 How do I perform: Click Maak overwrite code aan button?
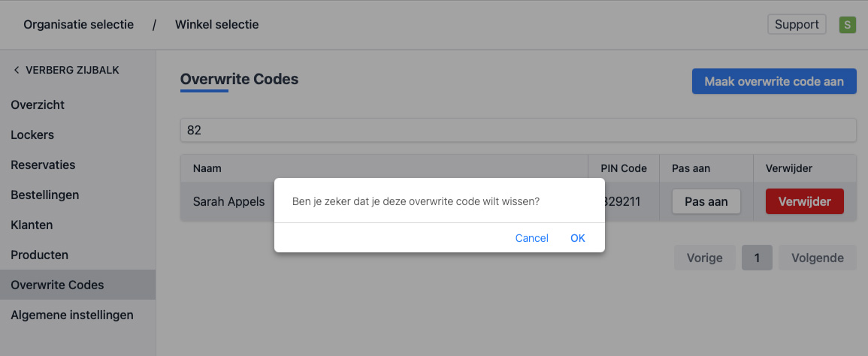774,81
